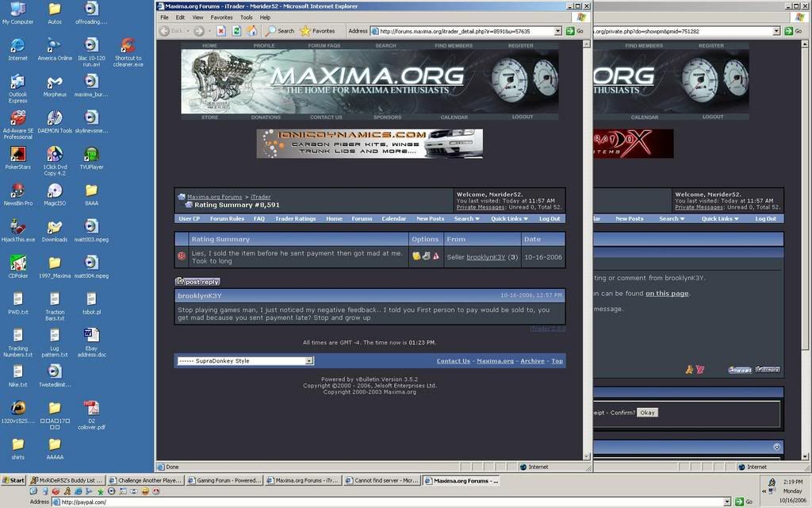Viewport: 812px width, 508px height.
Task: Open the Back button history dropdown arrow
Action: click(x=188, y=31)
